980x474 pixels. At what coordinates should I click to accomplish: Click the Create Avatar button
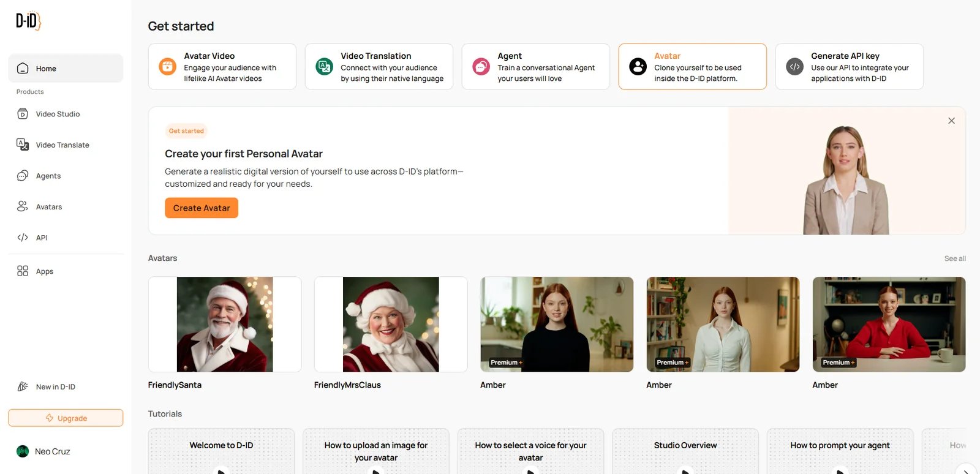pos(202,208)
